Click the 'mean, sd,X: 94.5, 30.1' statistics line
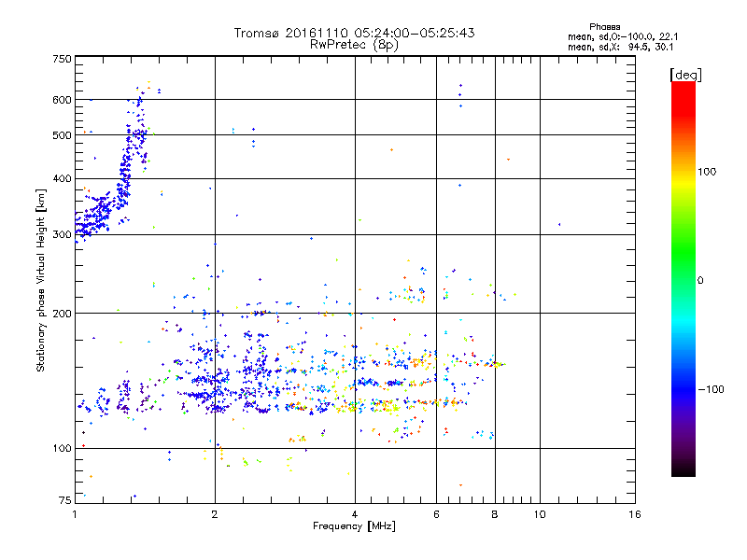The height and width of the screenshot is (560, 747). click(620, 47)
